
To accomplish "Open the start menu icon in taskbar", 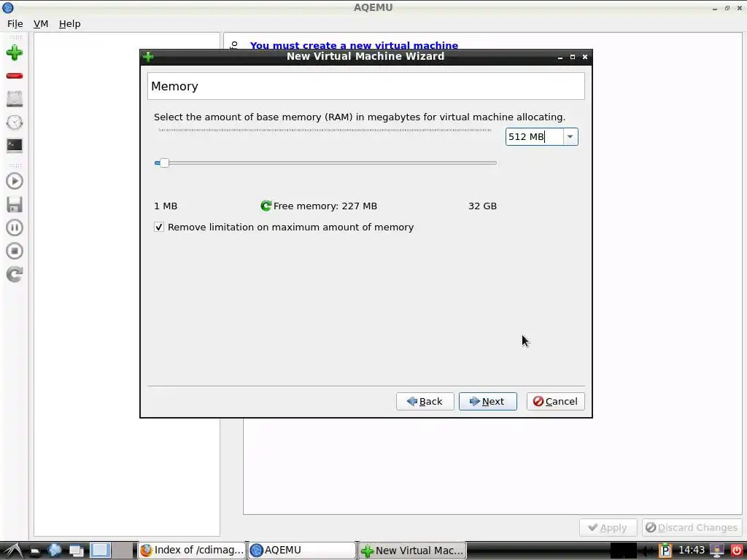I will click(x=13, y=551).
